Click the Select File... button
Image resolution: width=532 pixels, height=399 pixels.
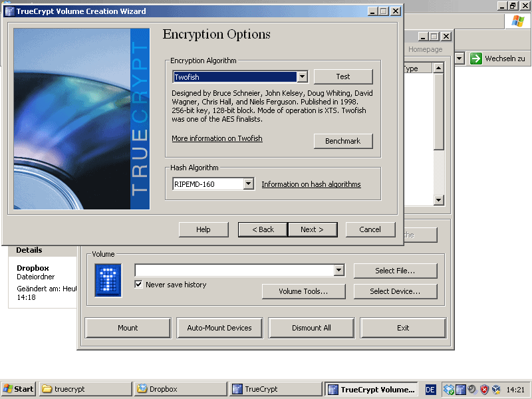click(395, 271)
